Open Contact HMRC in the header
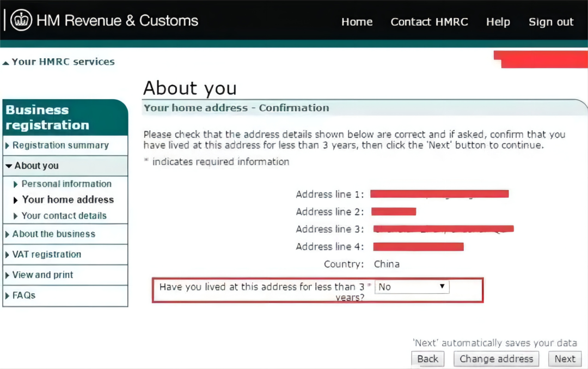Viewport: 588px width, 369px height. tap(429, 22)
